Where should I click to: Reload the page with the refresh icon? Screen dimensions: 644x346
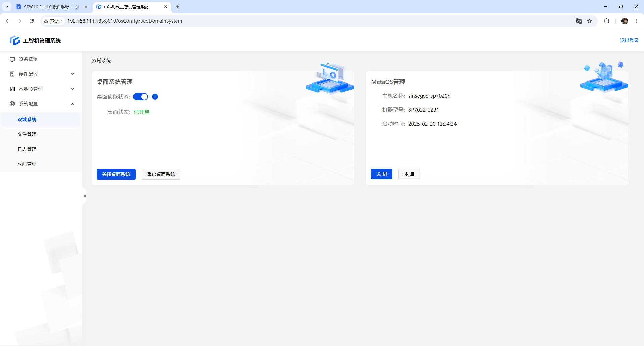(32, 21)
